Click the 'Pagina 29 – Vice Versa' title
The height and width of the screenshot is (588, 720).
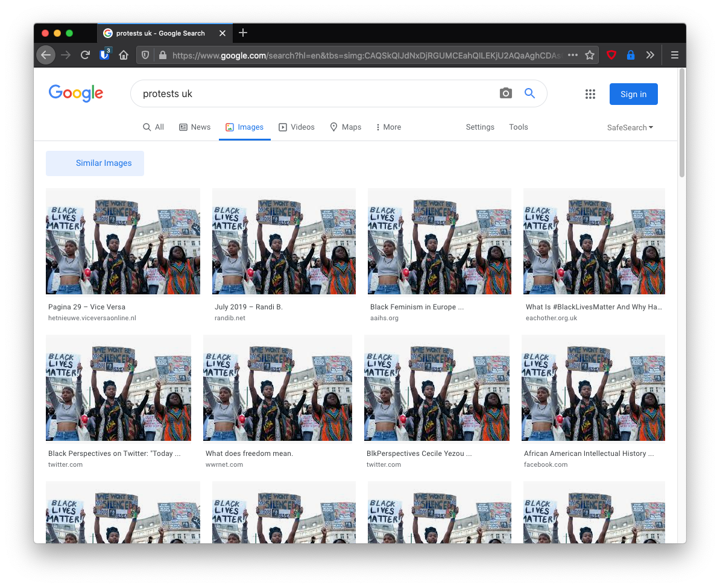(87, 307)
